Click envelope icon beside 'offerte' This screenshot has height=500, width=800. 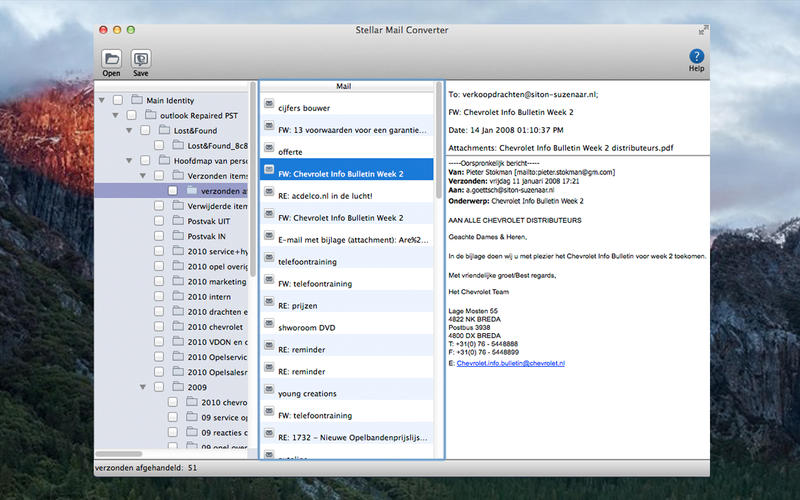click(269, 147)
